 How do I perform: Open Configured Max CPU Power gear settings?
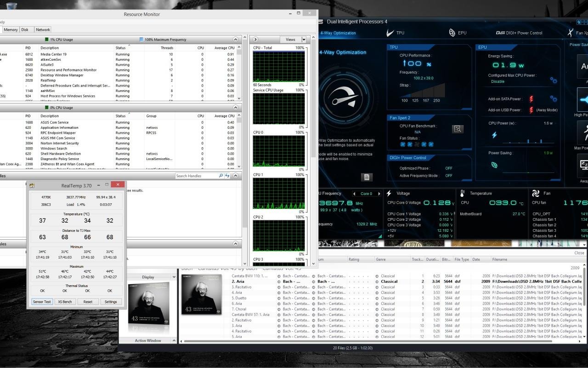(x=554, y=80)
